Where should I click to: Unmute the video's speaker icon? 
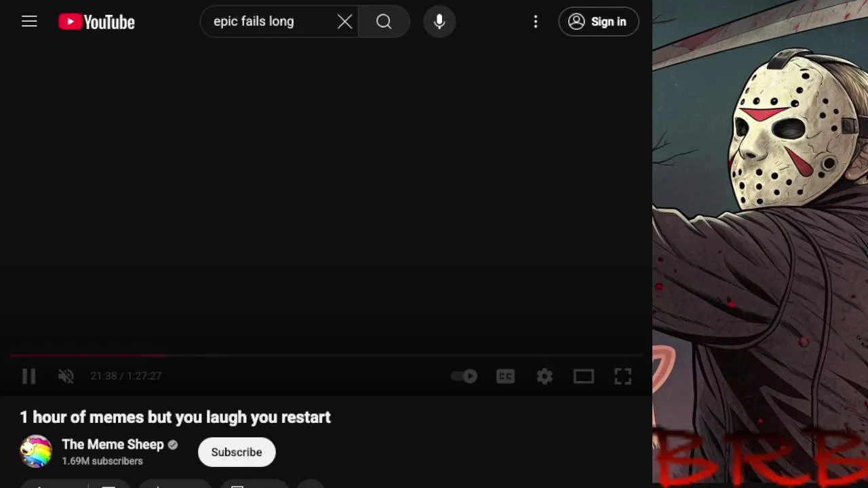pyautogui.click(x=66, y=376)
